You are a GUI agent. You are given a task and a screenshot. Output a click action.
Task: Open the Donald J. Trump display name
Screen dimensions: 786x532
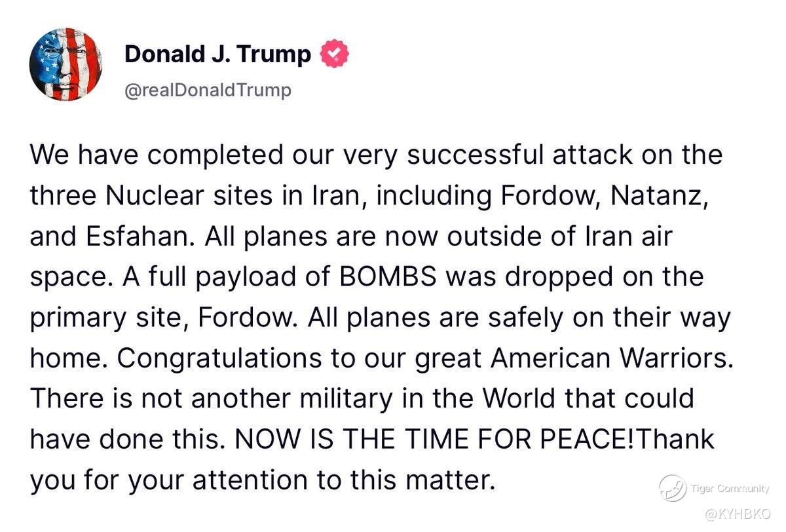(x=217, y=54)
